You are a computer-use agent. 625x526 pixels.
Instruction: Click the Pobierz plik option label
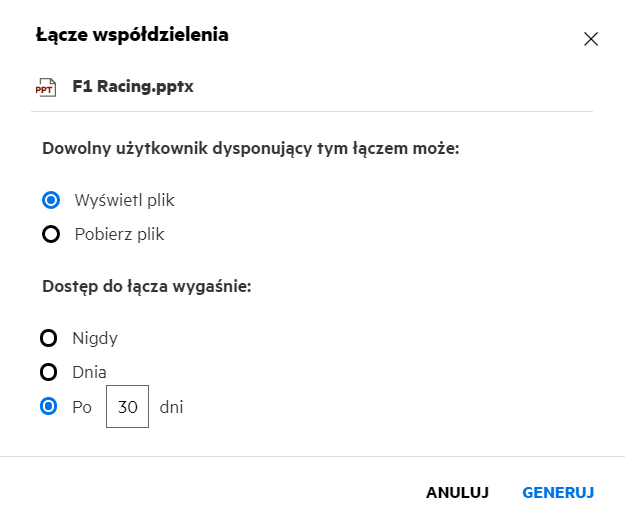point(119,235)
